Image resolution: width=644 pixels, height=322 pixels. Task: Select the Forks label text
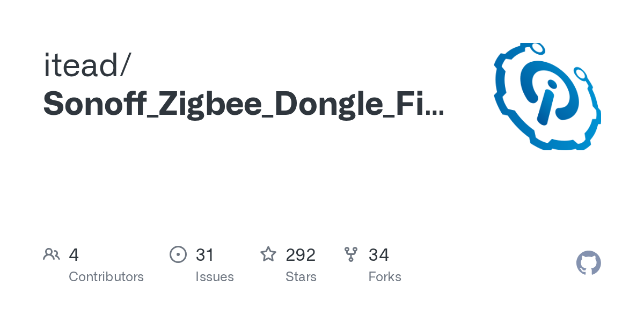click(x=385, y=277)
